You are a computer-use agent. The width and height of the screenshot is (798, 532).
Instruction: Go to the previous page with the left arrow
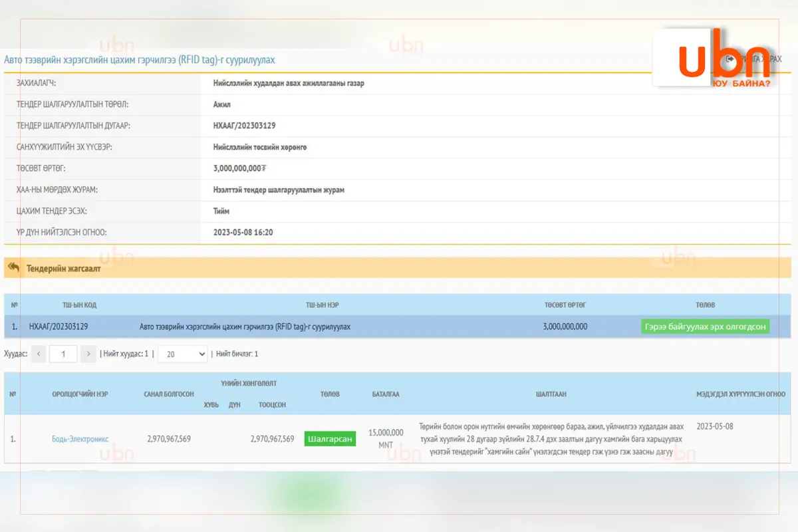tap(39, 354)
